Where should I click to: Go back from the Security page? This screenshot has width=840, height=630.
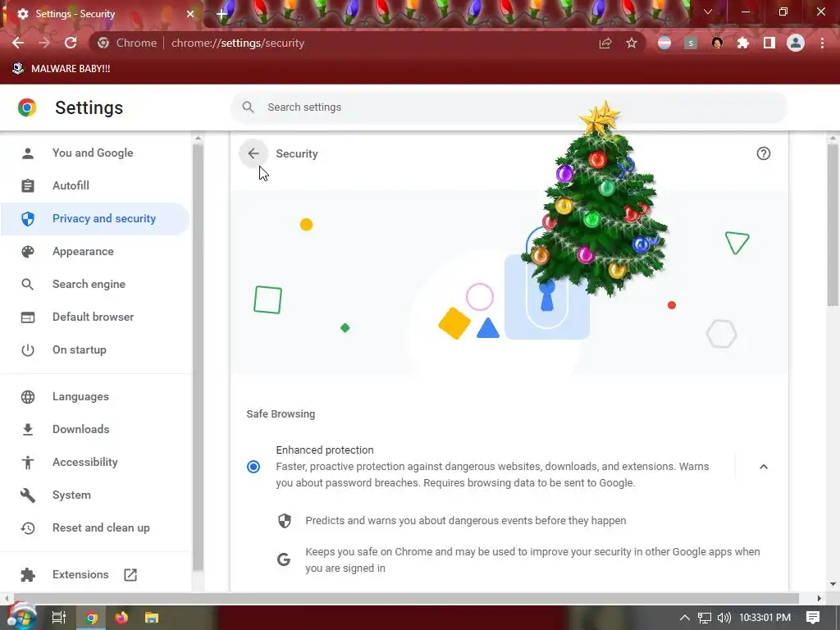click(253, 153)
